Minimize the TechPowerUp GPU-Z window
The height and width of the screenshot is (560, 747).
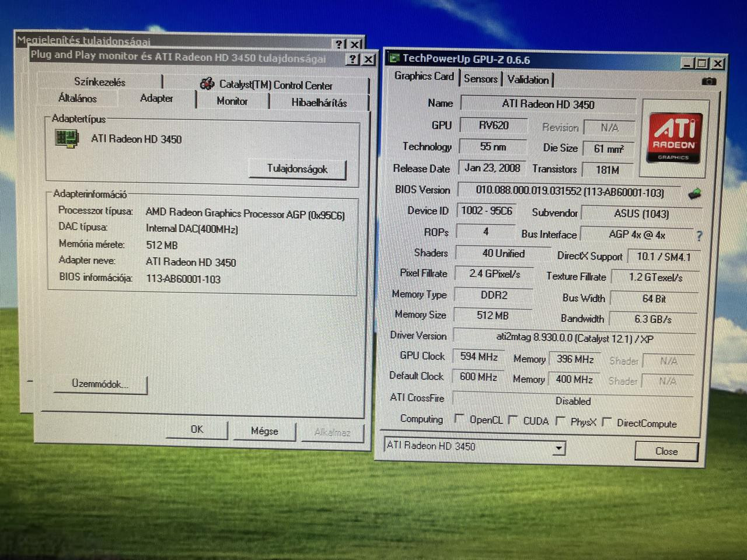pyautogui.click(x=687, y=64)
